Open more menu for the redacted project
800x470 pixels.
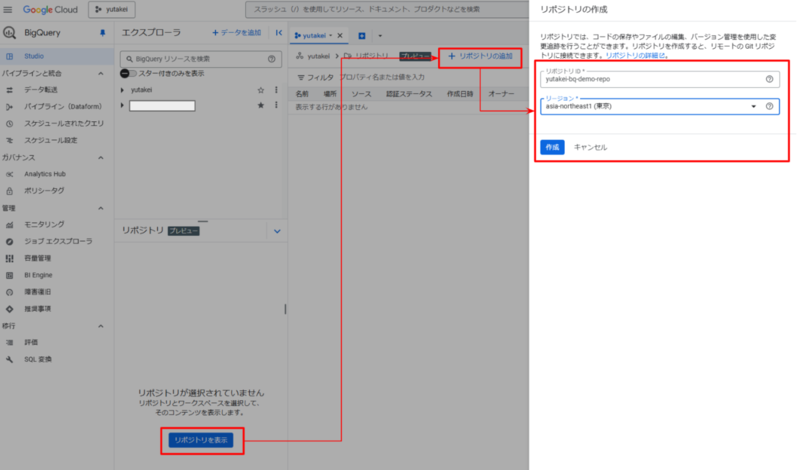[x=276, y=105]
